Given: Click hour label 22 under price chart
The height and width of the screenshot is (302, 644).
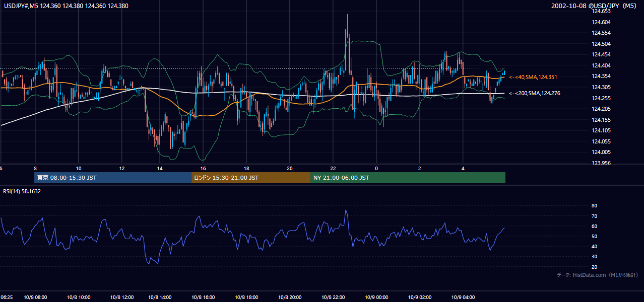Looking at the screenshot, I should click(333, 169).
